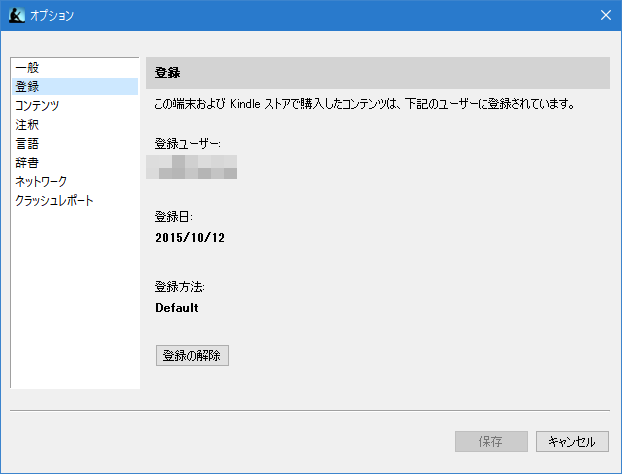622x474 pixels.
Task: Click the キャンセル button
Action: click(572, 441)
